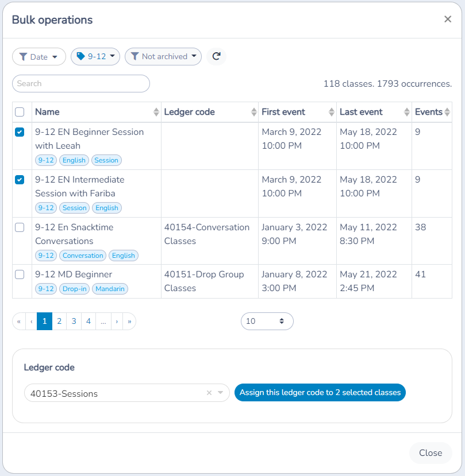Clear the 40153-Sessions ledger code selection

click(209, 393)
